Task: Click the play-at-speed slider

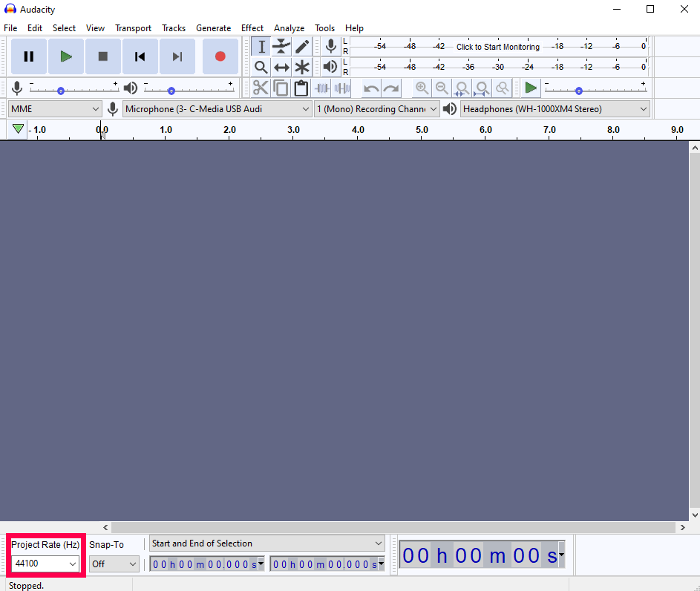Action: [595, 89]
